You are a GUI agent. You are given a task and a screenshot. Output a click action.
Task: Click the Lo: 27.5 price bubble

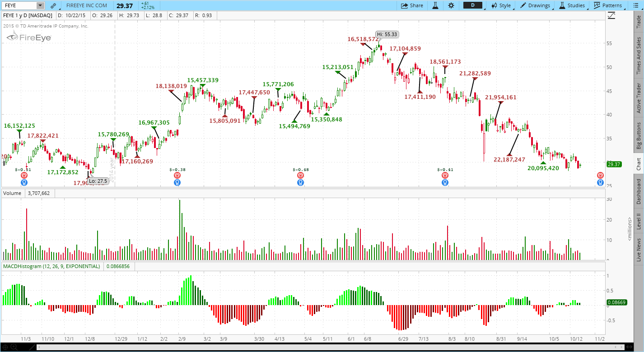pyautogui.click(x=98, y=181)
